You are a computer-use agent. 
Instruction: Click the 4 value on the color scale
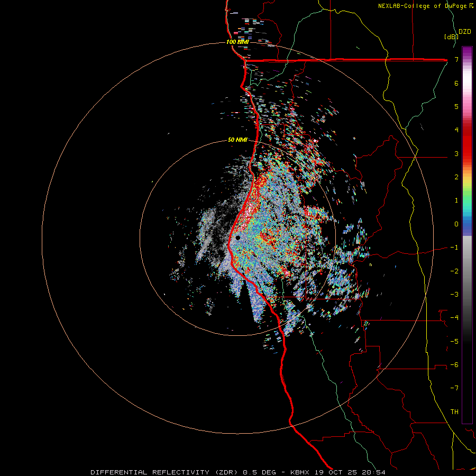456,130
